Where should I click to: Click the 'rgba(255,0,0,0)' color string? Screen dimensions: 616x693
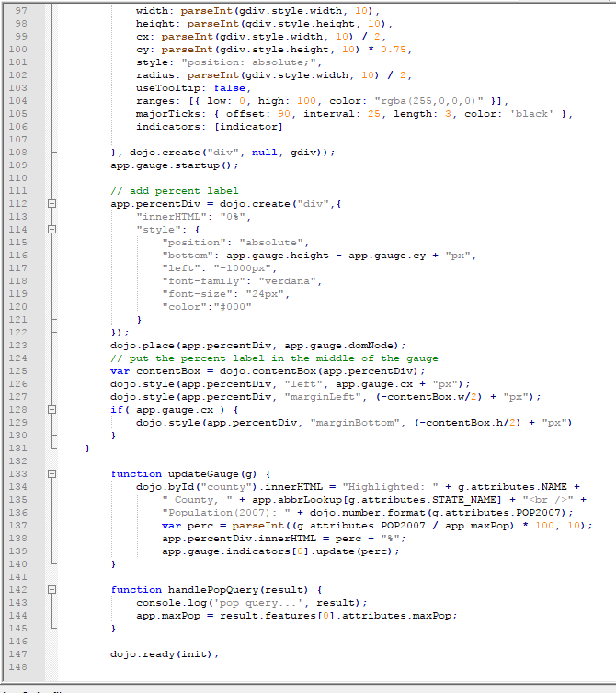pyautogui.click(x=428, y=101)
